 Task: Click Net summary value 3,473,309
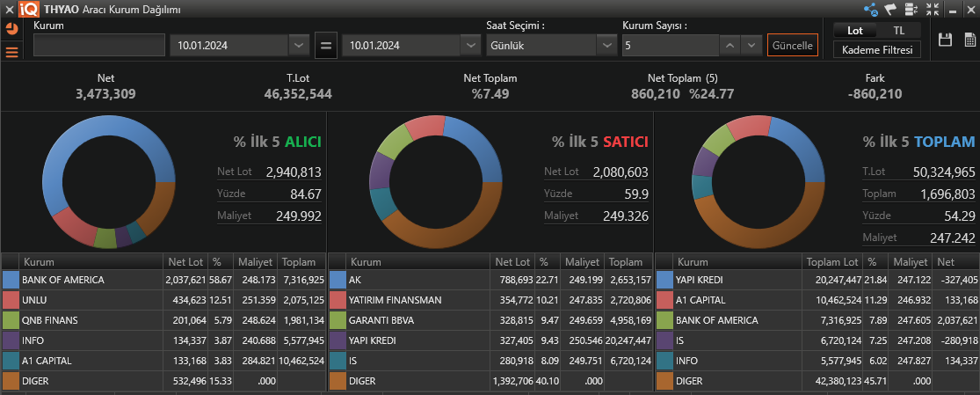[x=105, y=94]
